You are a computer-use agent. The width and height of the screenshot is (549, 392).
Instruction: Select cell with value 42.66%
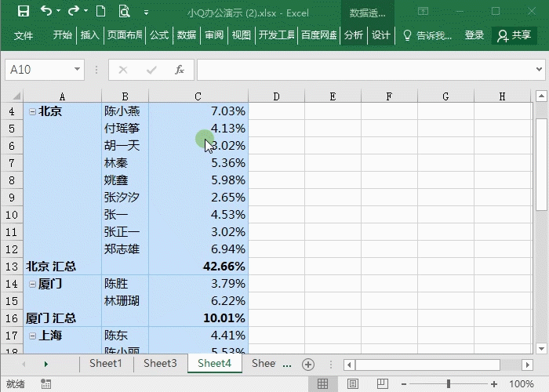[x=198, y=267]
